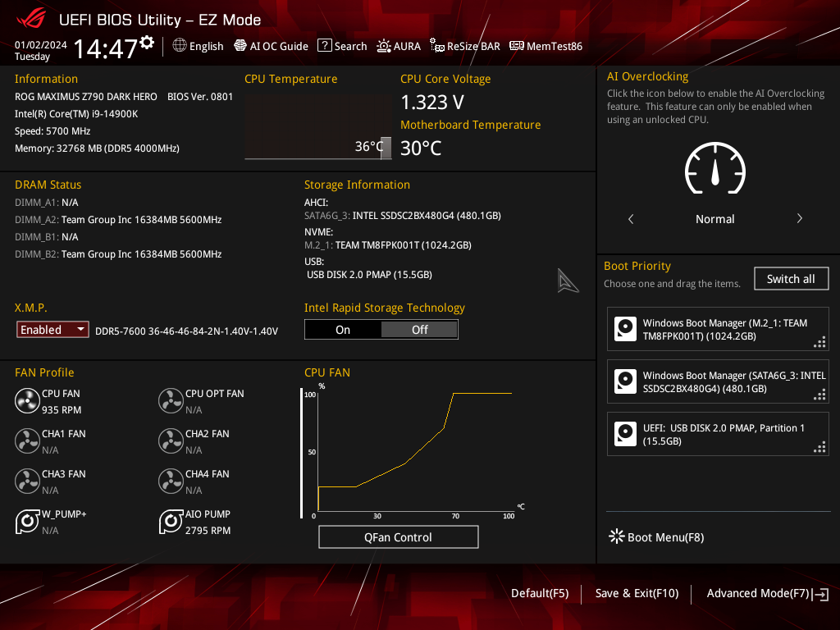Viewport: 840px width, 630px height.
Task: Click the CPU temperature gauge indicator
Action: coord(386,148)
